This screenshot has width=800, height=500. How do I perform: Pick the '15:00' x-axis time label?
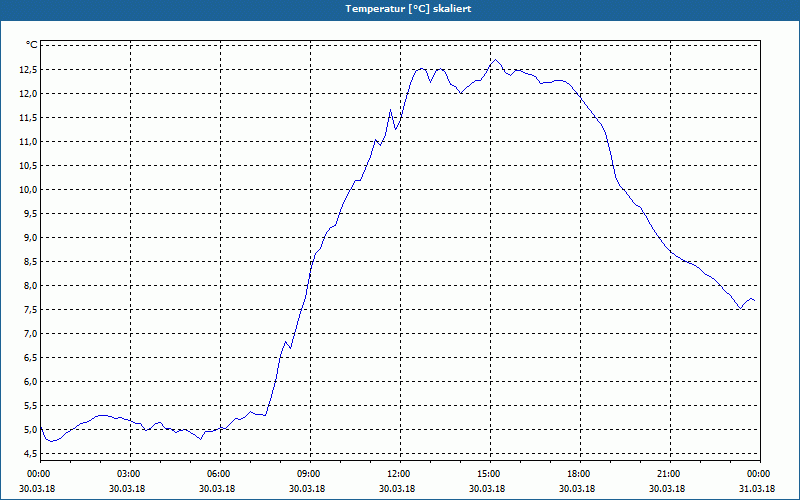(490, 474)
